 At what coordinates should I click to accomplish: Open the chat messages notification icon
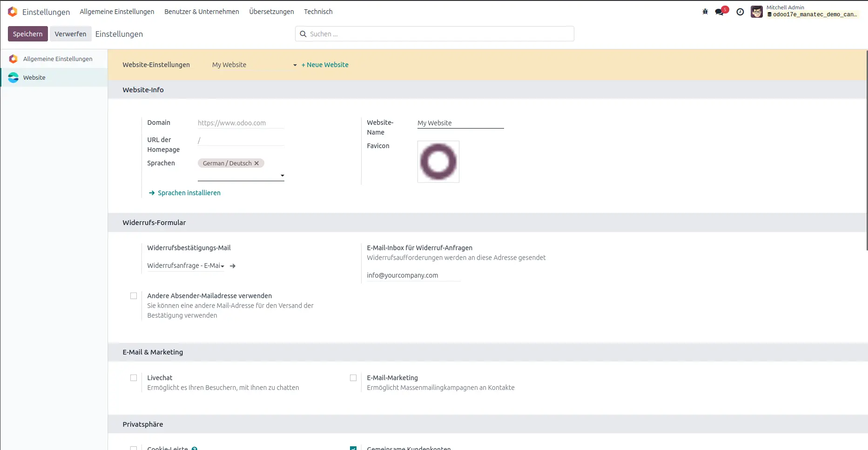click(x=720, y=12)
